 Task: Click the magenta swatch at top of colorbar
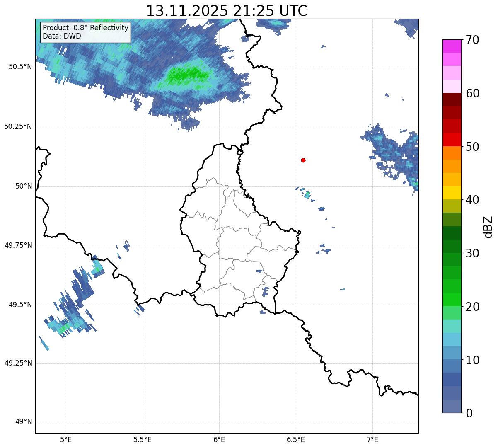pos(452,46)
